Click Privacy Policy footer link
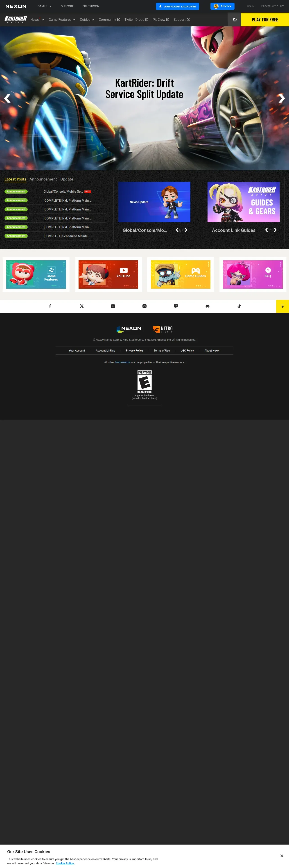 click(134, 350)
